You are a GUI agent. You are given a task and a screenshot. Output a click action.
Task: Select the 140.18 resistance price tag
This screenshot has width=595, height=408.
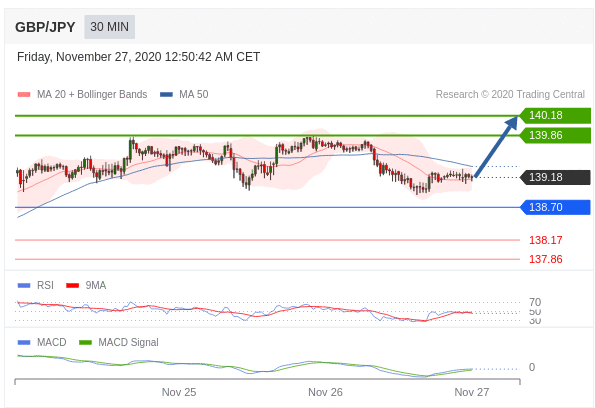coord(555,115)
